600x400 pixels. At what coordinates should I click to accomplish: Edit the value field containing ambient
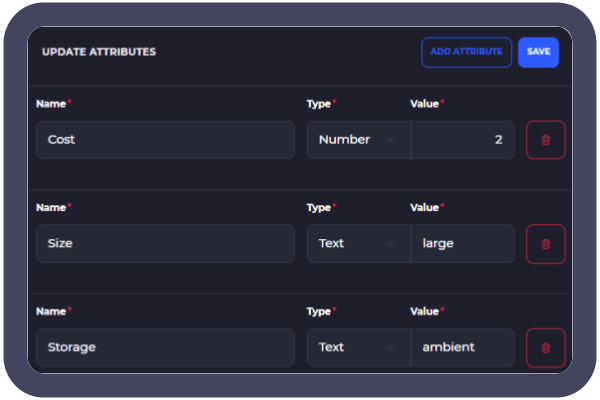pos(462,348)
